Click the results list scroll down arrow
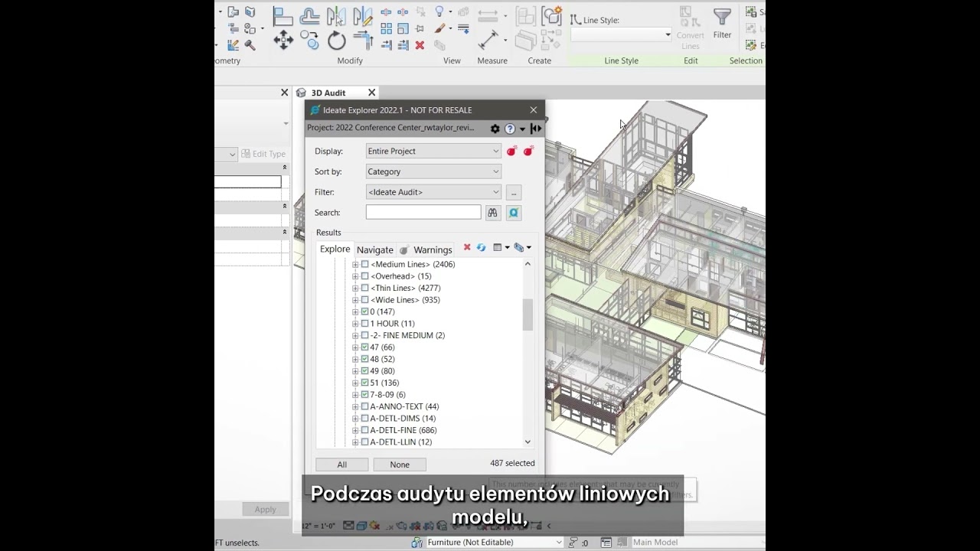This screenshot has width=980, height=551. click(528, 442)
